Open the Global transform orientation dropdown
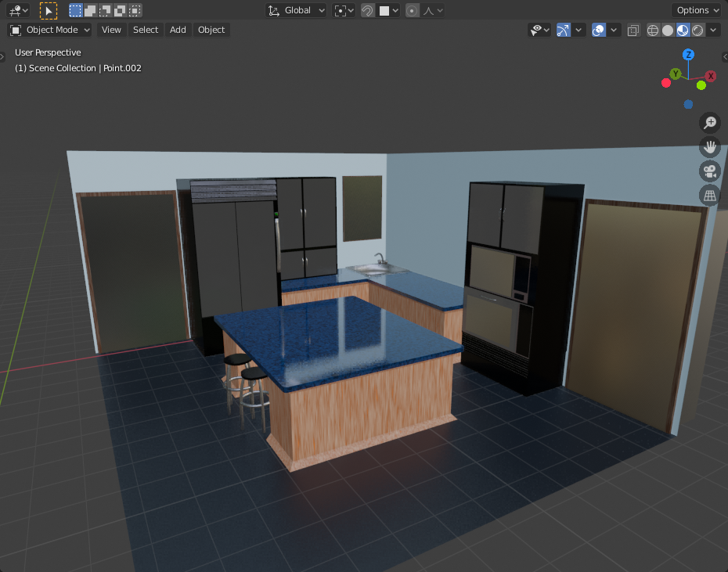 click(296, 10)
